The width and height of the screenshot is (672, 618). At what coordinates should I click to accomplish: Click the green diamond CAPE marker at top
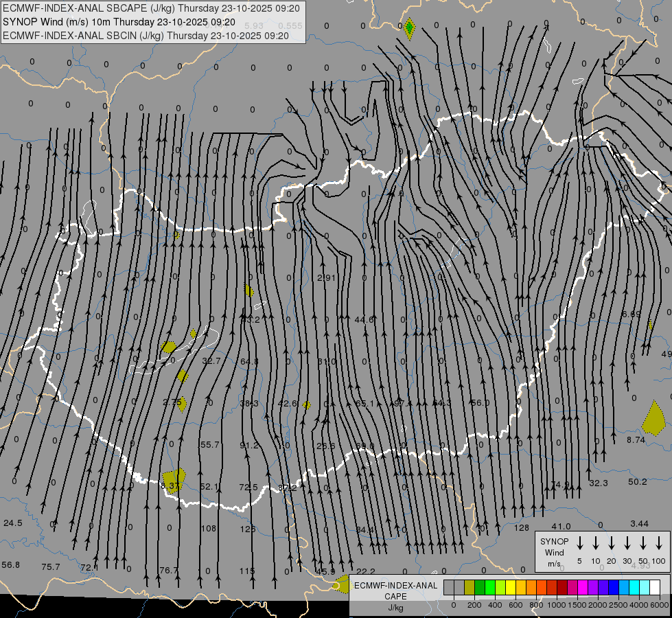409,28
